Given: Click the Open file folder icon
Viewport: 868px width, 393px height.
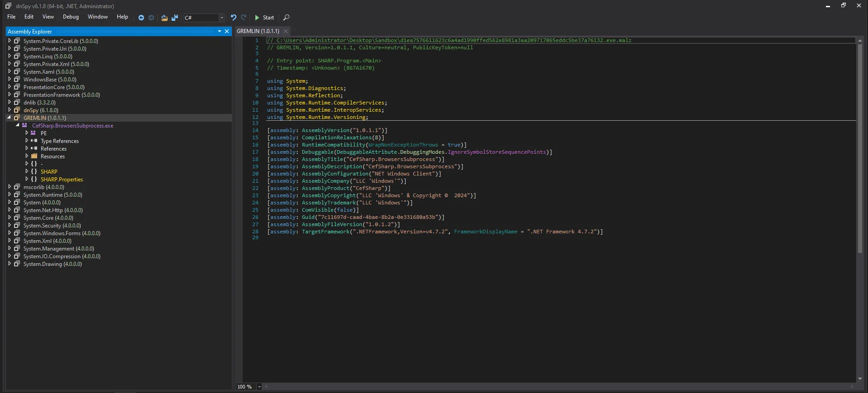Looking at the screenshot, I should [164, 18].
